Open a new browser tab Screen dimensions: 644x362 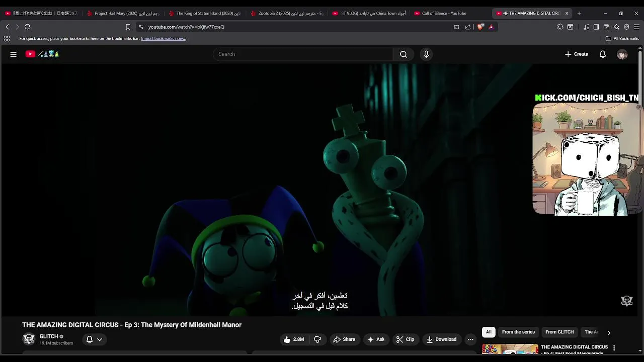[579, 14]
